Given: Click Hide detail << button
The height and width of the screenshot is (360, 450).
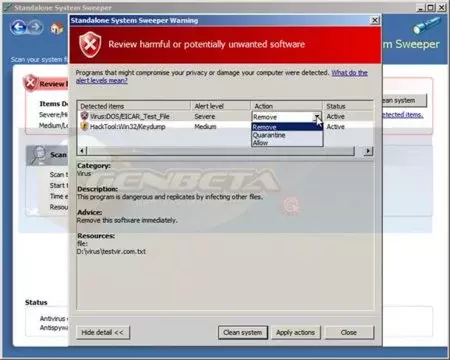Looking at the screenshot, I should [x=102, y=332].
